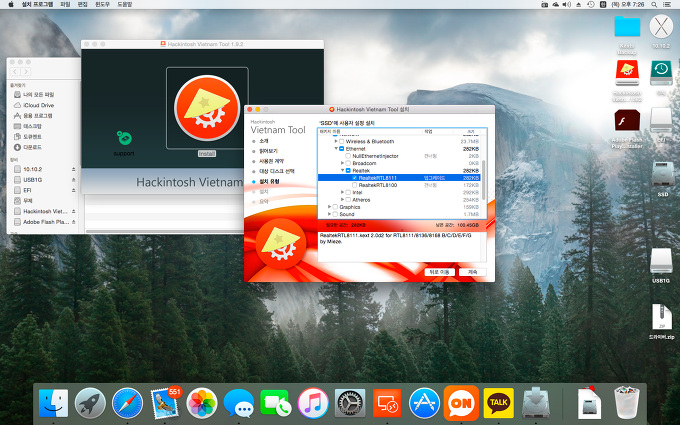
Task: Click the RealtekRTL8111 description text box
Action: [402, 247]
